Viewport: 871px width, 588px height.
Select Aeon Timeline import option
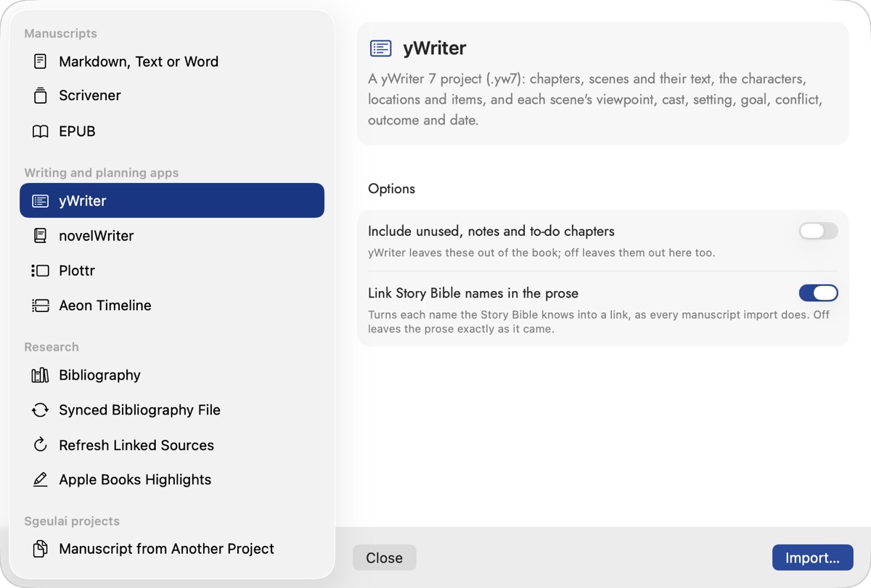tap(172, 306)
